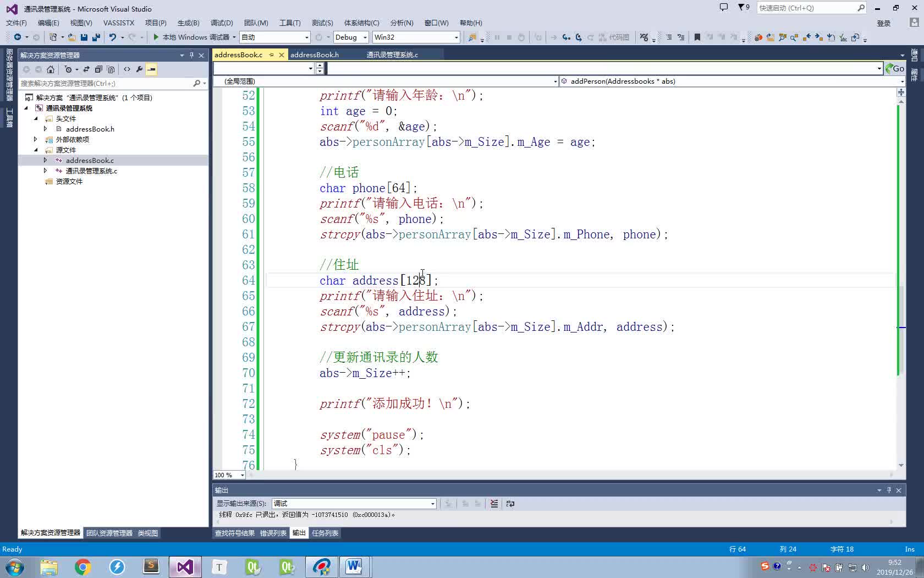Image resolution: width=924 pixels, height=578 pixels.
Task: Open the 显示输出来源 调试 dropdown
Action: click(354, 503)
